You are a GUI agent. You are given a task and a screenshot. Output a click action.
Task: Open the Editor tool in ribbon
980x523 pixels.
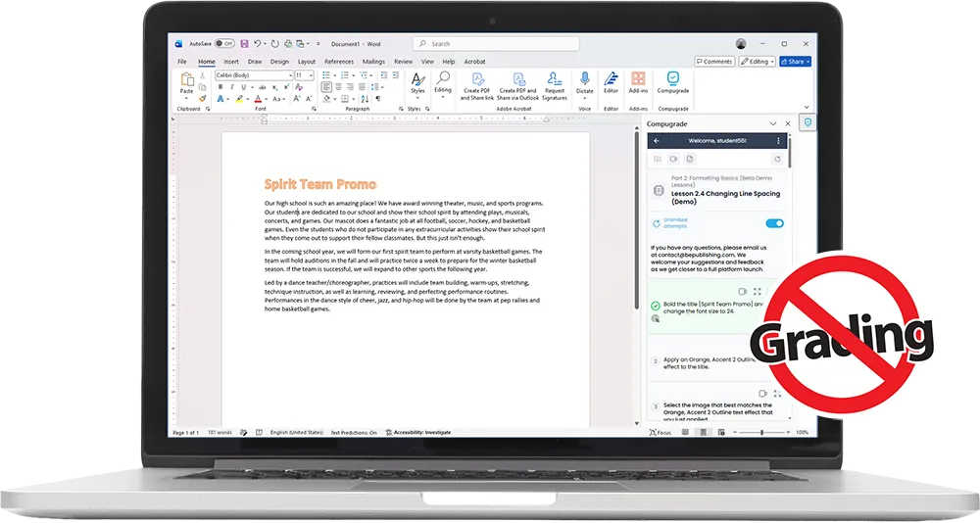611,79
